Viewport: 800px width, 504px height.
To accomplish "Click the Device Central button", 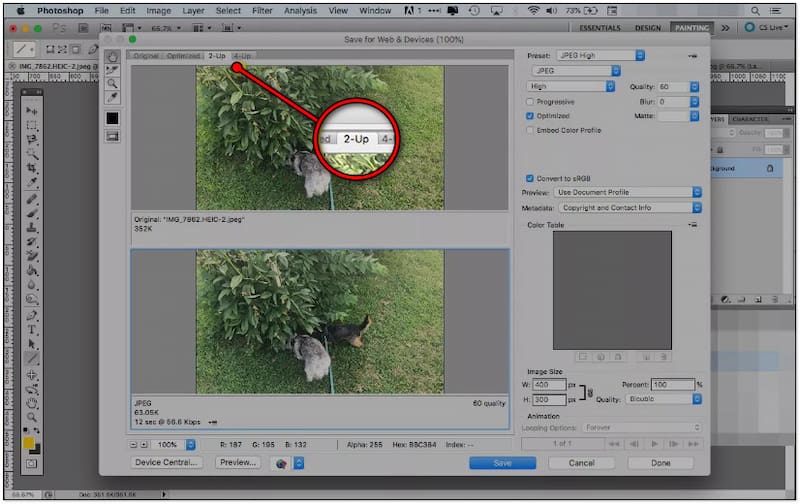I will [166, 462].
